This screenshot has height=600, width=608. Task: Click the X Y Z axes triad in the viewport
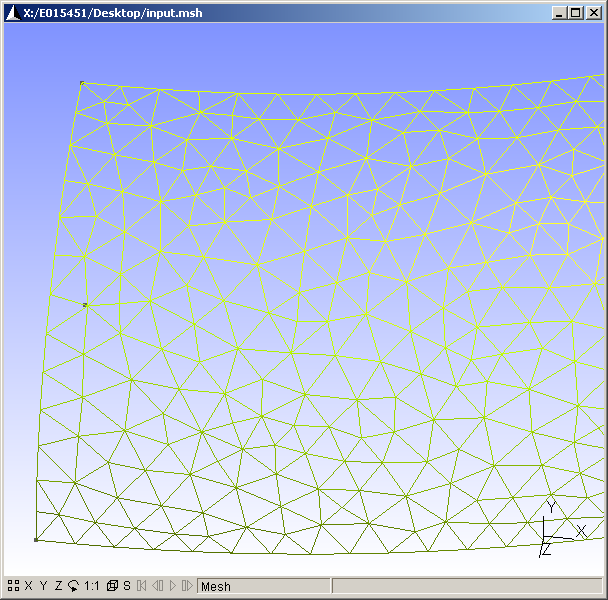[x=562, y=529]
